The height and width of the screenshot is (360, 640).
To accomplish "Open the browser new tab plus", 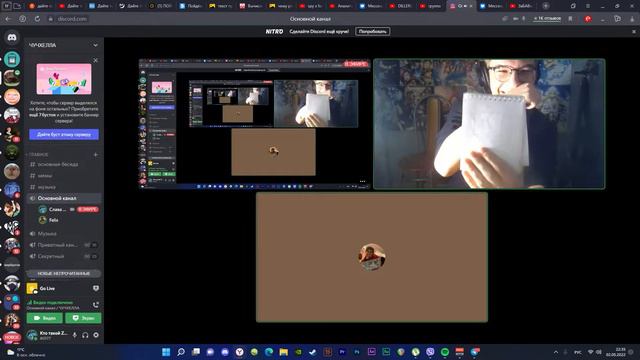I will point(546,6).
